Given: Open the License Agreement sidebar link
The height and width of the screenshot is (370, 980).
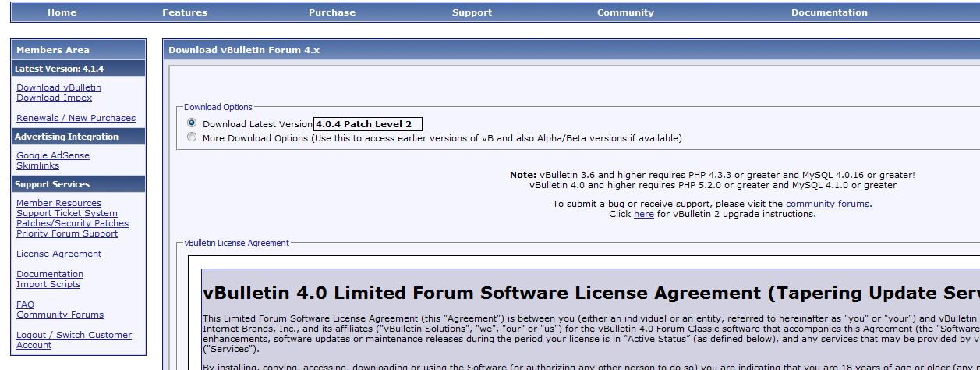Looking at the screenshot, I should [x=58, y=254].
